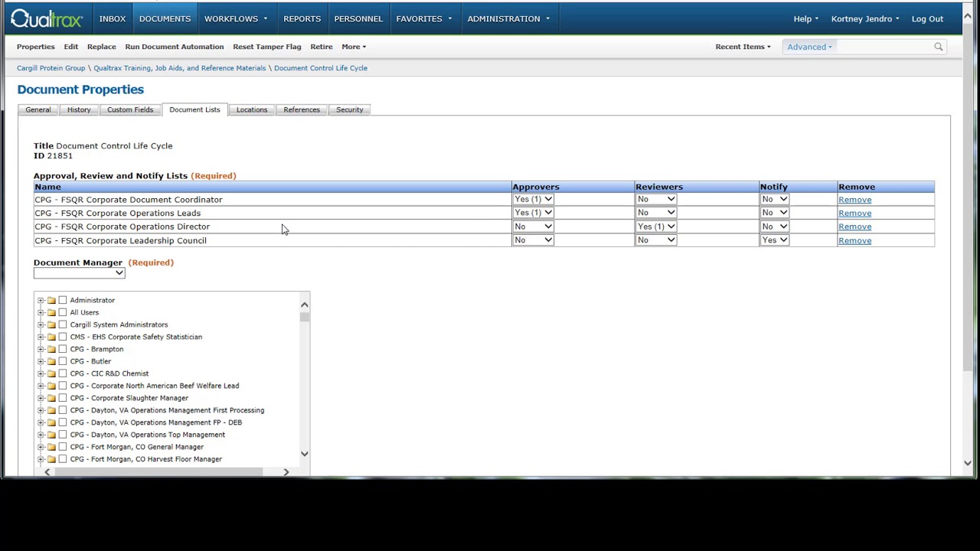The height and width of the screenshot is (551, 980).
Task: Click folder icon beside Administrator
Action: [51, 300]
